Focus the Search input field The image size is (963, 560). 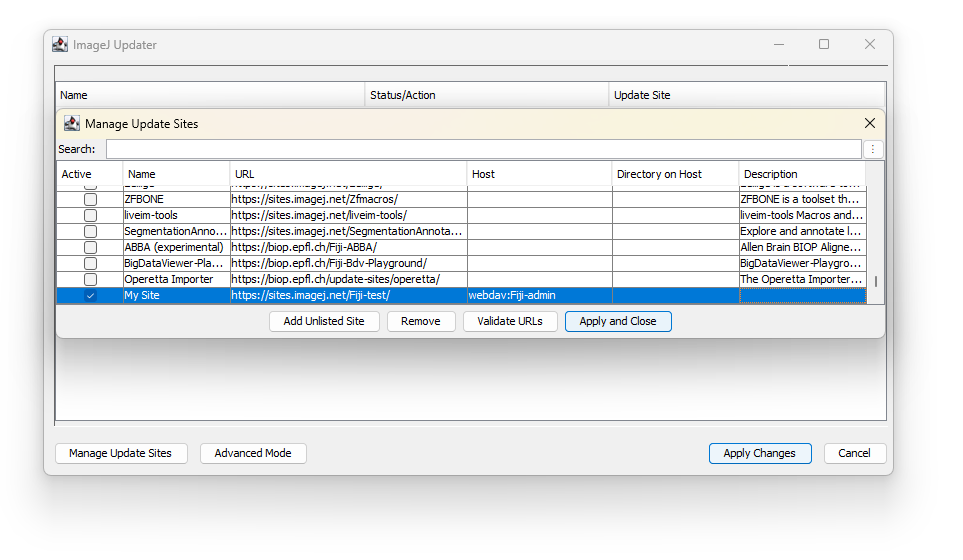[484, 149]
